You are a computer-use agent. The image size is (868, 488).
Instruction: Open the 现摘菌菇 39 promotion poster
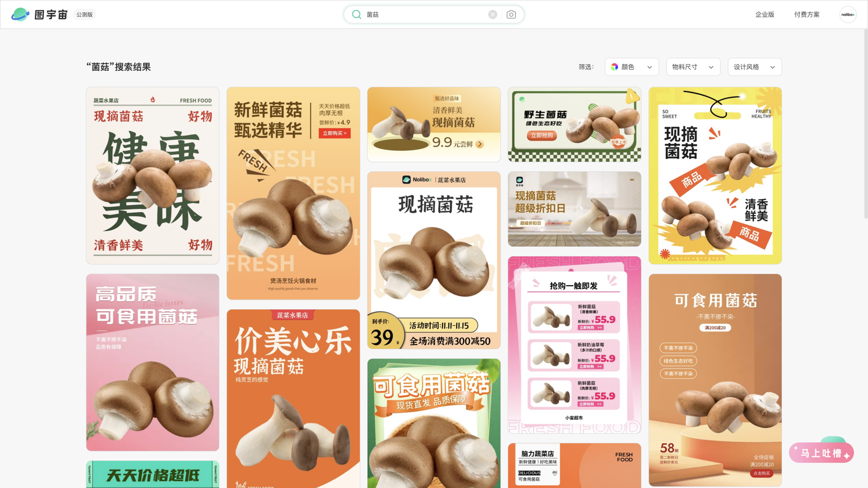click(434, 260)
